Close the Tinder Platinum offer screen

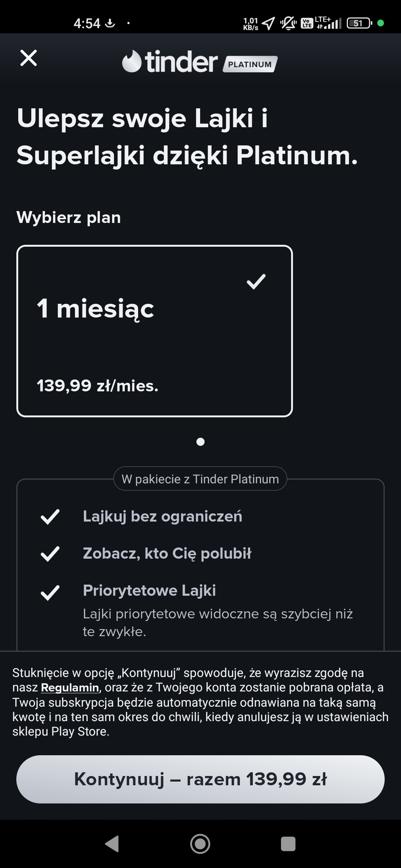click(x=29, y=58)
